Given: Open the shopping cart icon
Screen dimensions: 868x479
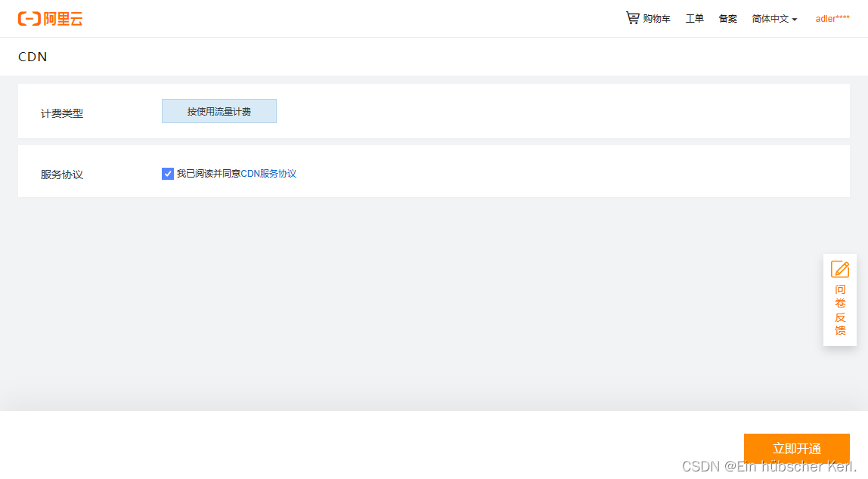Looking at the screenshot, I should (632, 17).
